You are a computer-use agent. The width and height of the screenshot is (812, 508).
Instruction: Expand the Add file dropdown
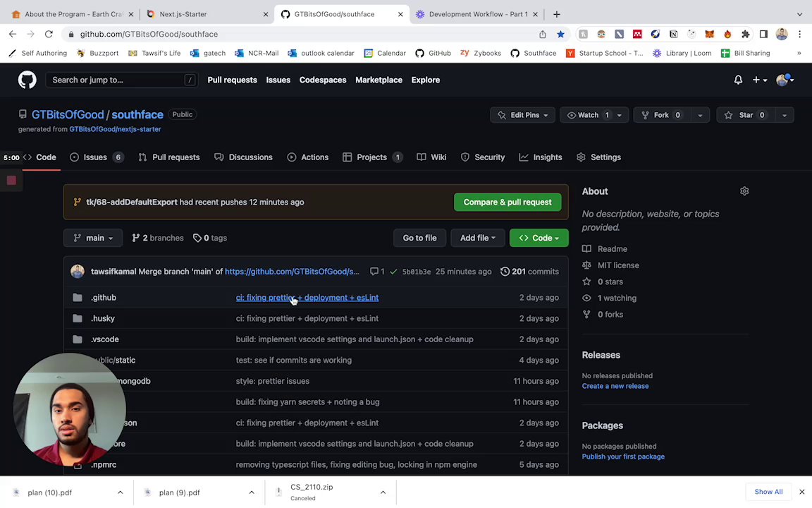pos(477,238)
